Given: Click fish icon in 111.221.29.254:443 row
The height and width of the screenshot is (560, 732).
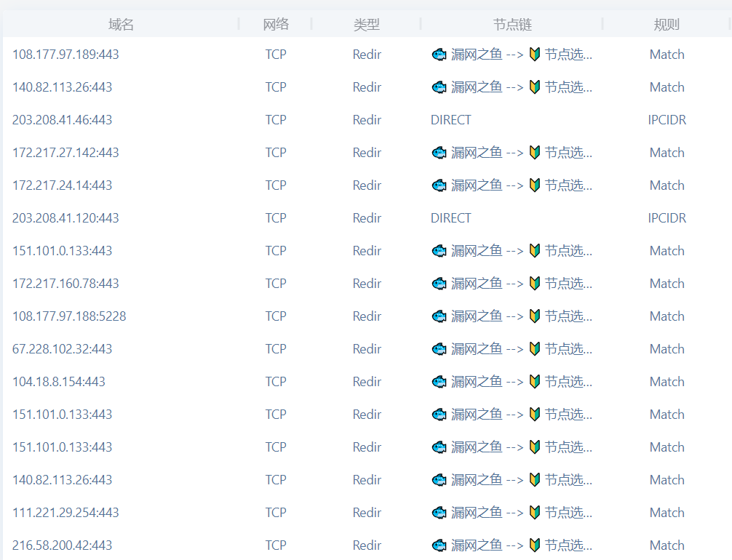Looking at the screenshot, I should [439, 513].
